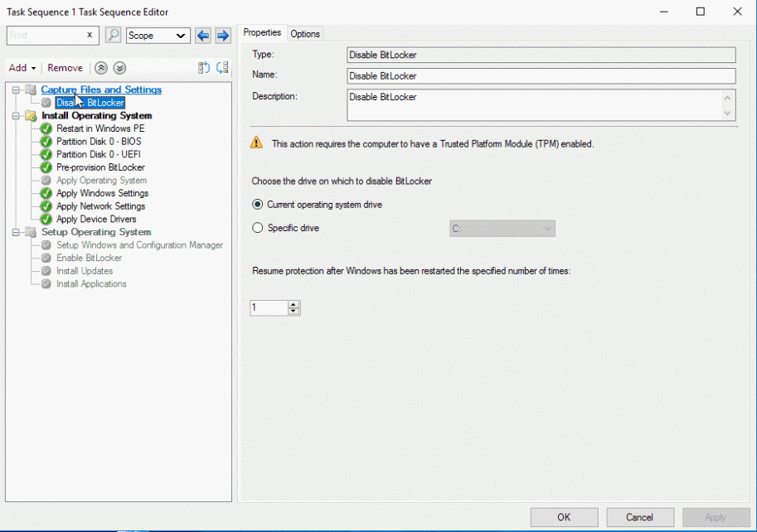Click the blue back navigation arrow icon
Screen dimensions: 757x532
pyautogui.click(x=201, y=36)
